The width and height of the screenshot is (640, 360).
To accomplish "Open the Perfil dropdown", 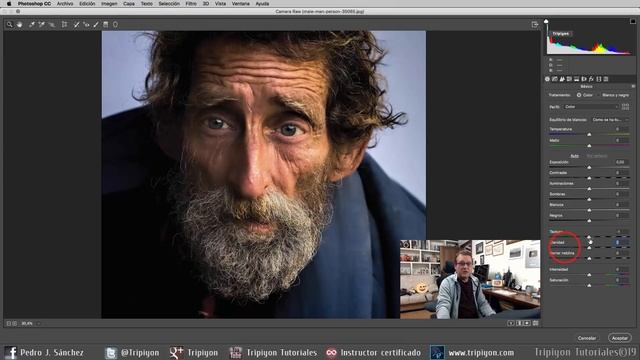I will coord(591,107).
